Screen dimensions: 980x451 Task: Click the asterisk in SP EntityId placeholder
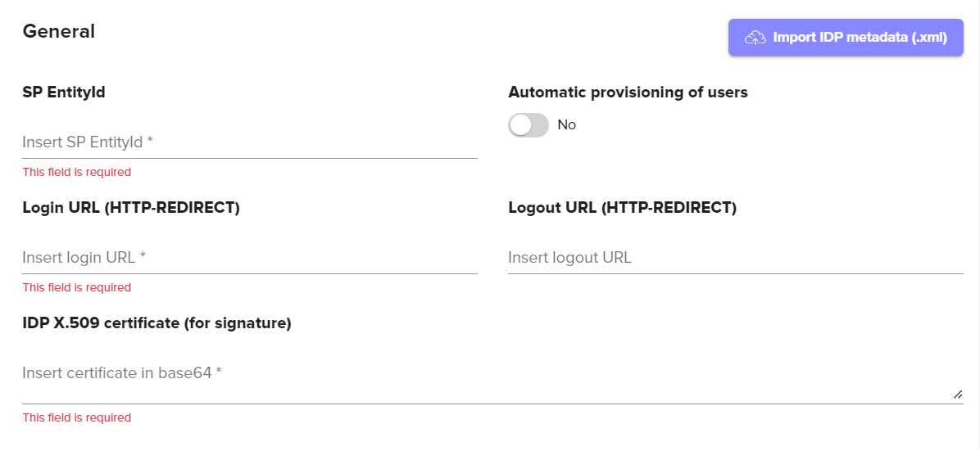click(x=150, y=142)
